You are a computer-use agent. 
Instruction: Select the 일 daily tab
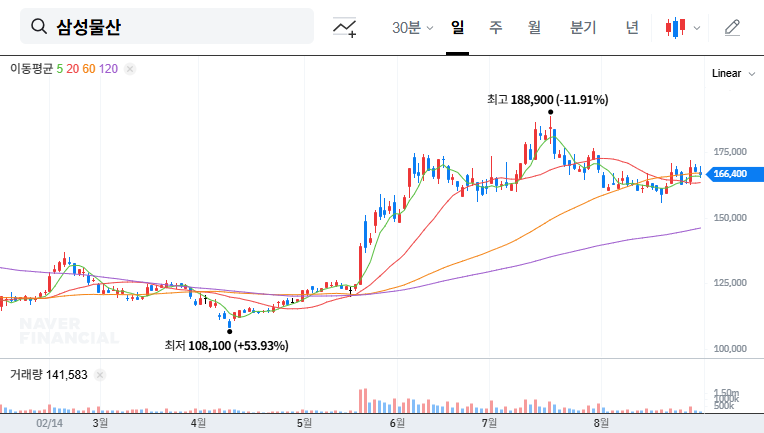(458, 27)
